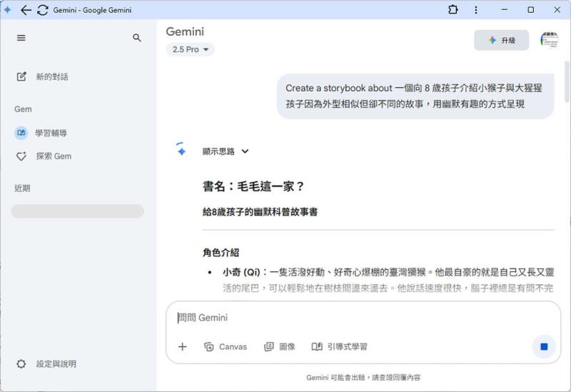The image size is (571, 392).
Task: Click the 角色介紹 heading
Action: (x=221, y=253)
